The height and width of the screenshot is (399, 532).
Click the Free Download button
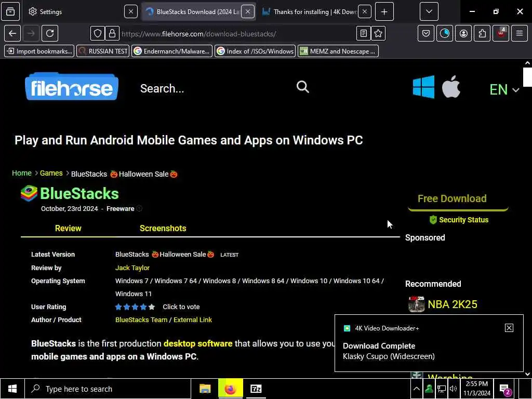tap(458, 199)
